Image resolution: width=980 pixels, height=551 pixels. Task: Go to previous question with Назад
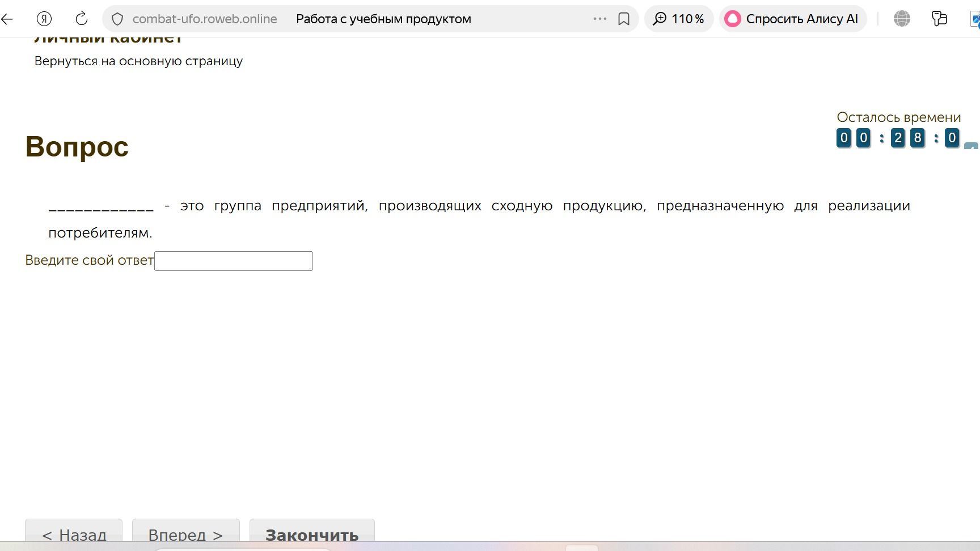tap(74, 534)
